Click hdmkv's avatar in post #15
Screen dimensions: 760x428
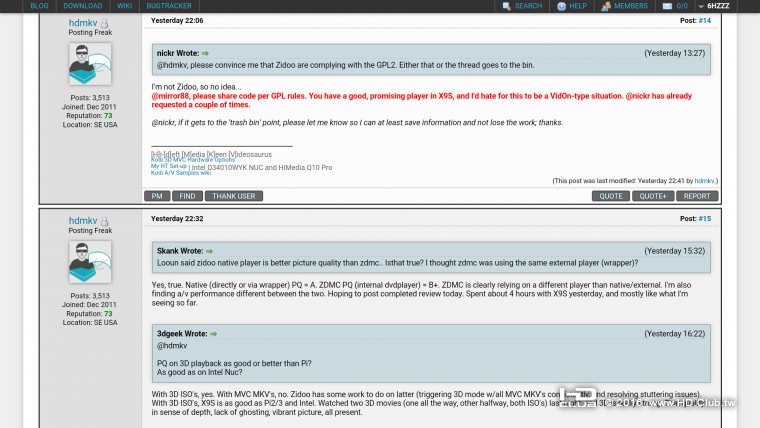coord(90,262)
